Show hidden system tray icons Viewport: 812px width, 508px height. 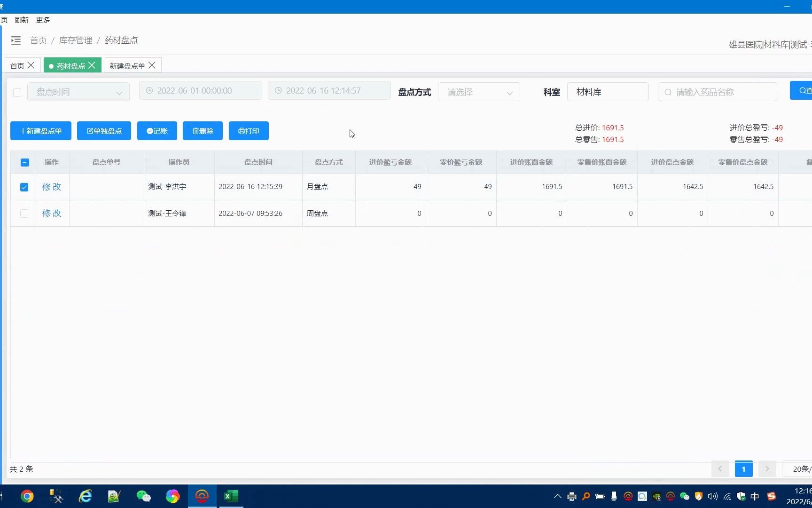coord(558,496)
